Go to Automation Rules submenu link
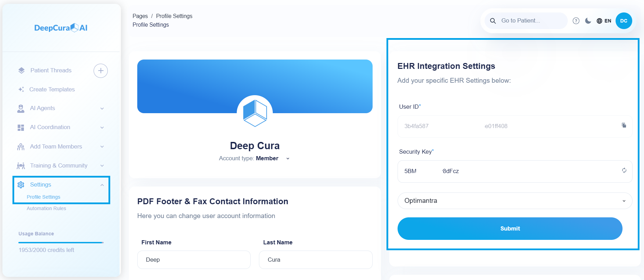Image resolution: width=644 pixels, height=280 pixels. click(46, 208)
